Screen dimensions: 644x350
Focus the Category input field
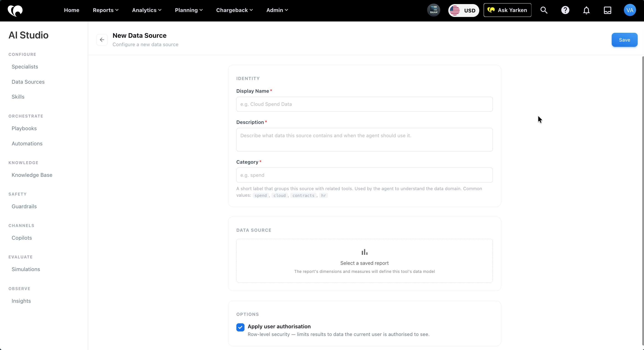pos(364,175)
